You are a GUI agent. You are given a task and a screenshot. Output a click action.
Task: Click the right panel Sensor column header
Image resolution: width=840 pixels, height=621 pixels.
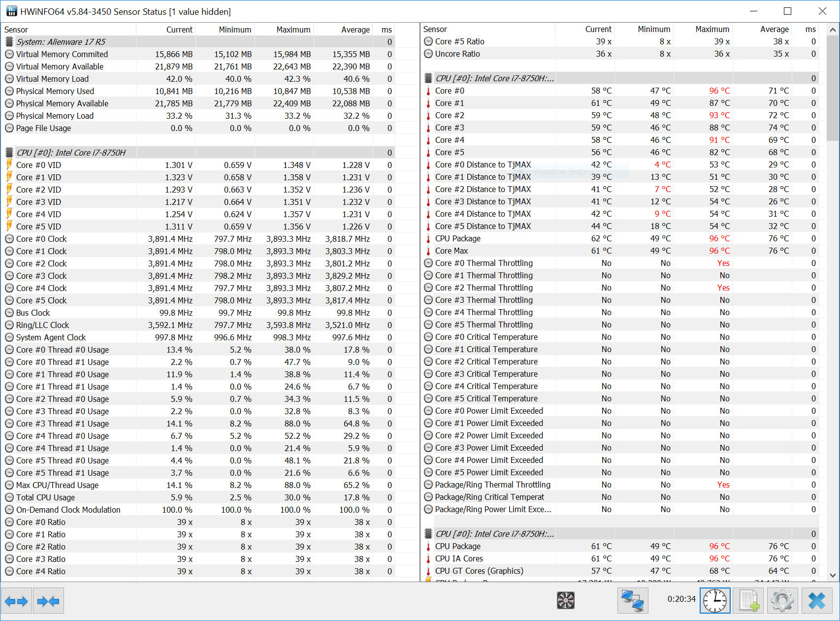pos(488,30)
